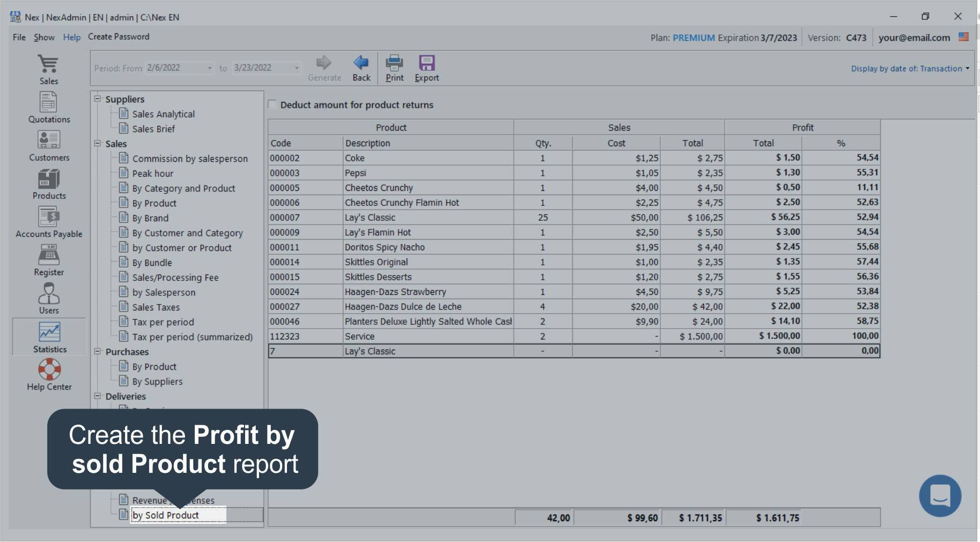Click the Print toolbar icon

click(x=394, y=68)
